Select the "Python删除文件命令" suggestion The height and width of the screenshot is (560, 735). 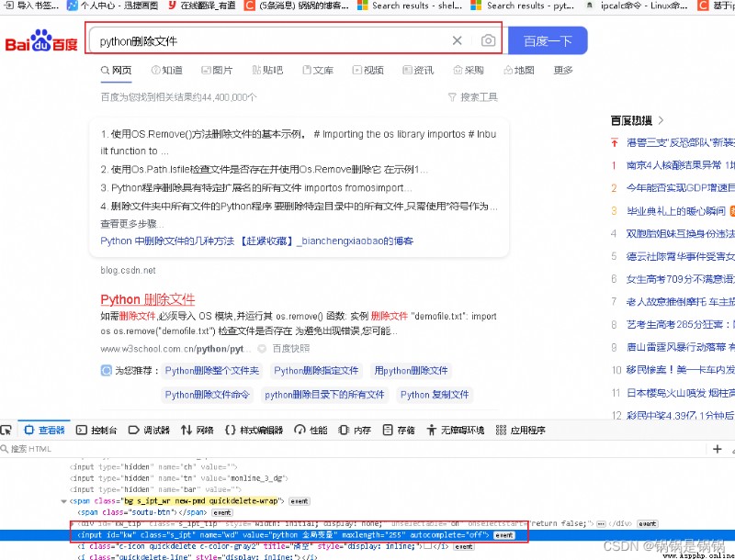pyautogui.click(x=208, y=395)
